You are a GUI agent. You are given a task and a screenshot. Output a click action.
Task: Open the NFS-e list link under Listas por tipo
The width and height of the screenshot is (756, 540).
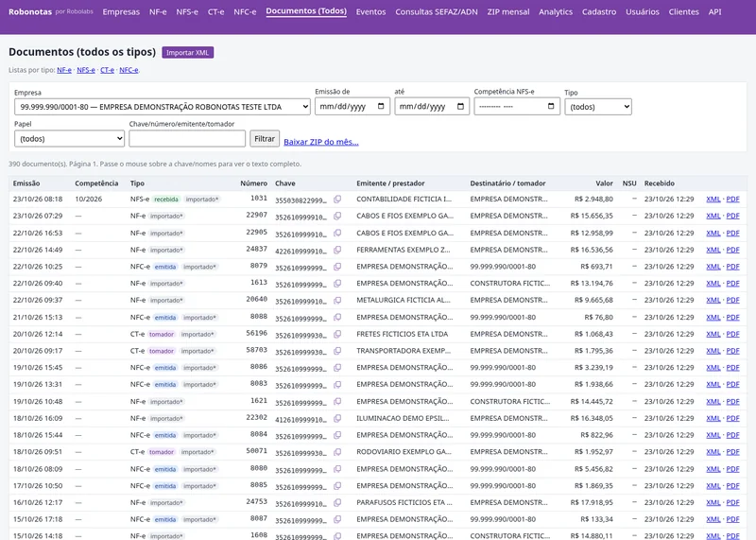(x=86, y=70)
